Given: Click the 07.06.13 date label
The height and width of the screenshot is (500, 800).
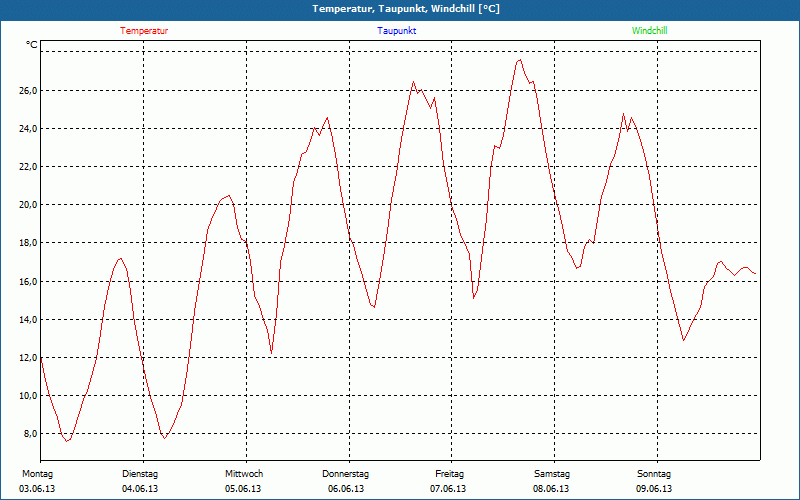Looking at the screenshot, I should tap(448, 489).
